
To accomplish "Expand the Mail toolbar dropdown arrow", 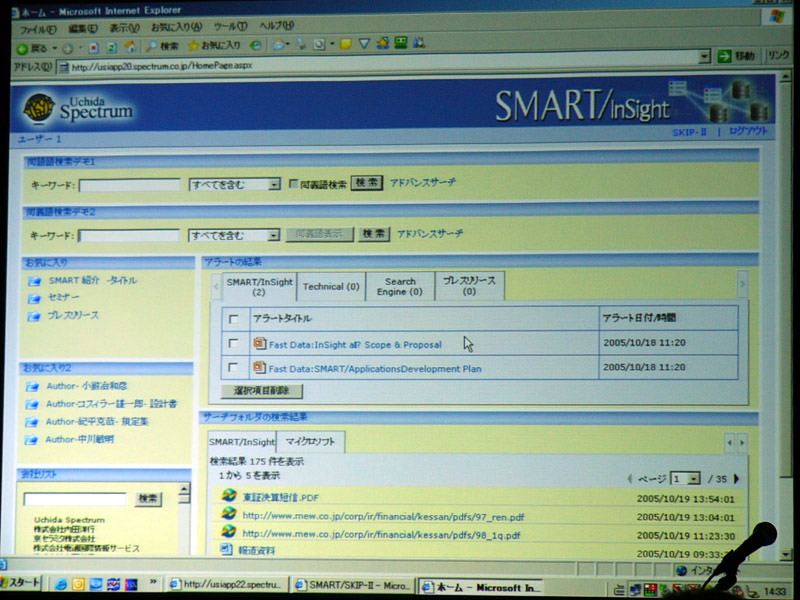I will 288,44.
